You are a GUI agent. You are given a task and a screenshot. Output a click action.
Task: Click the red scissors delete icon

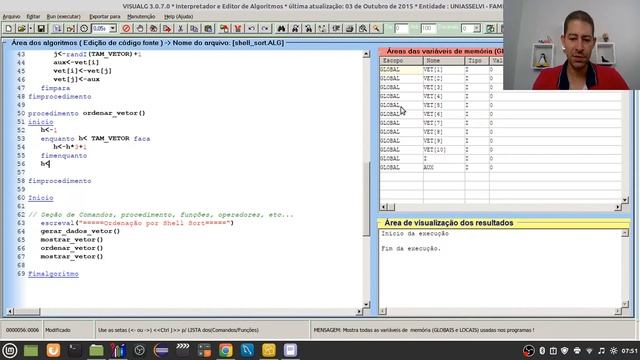pos(238,29)
